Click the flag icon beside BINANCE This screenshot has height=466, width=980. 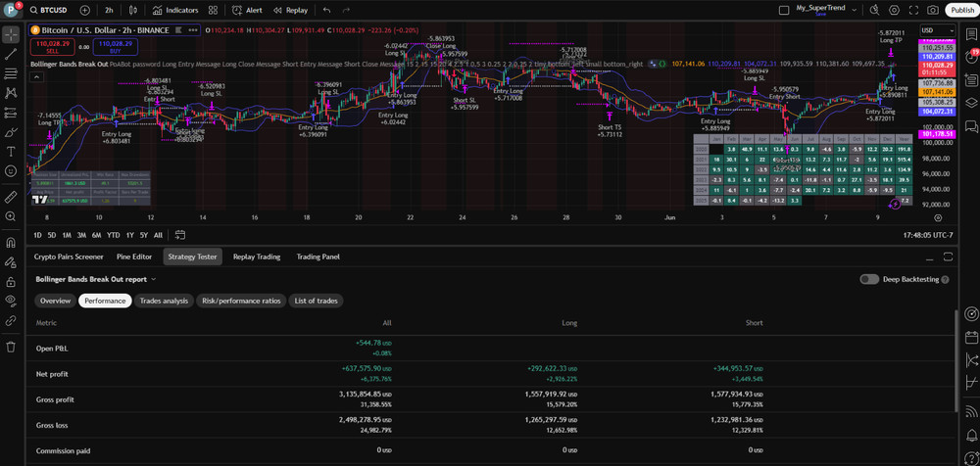point(179,30)
